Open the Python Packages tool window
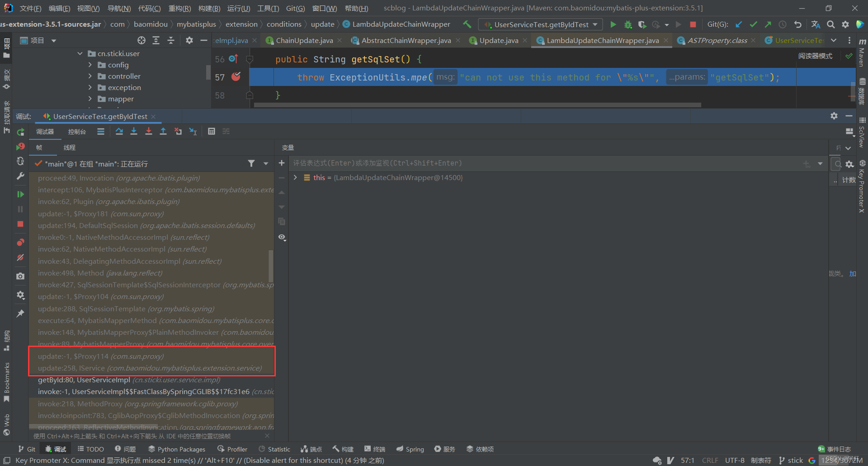 click(177, 449)
